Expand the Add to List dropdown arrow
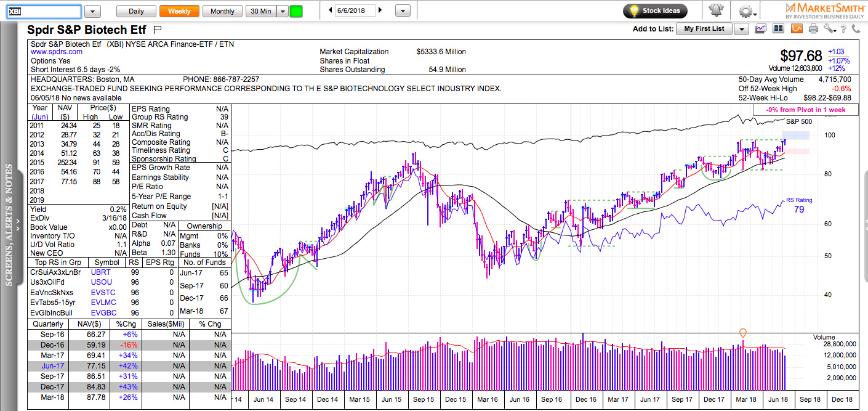The width and height of the screenshot is (868, 411). (741, 29)
